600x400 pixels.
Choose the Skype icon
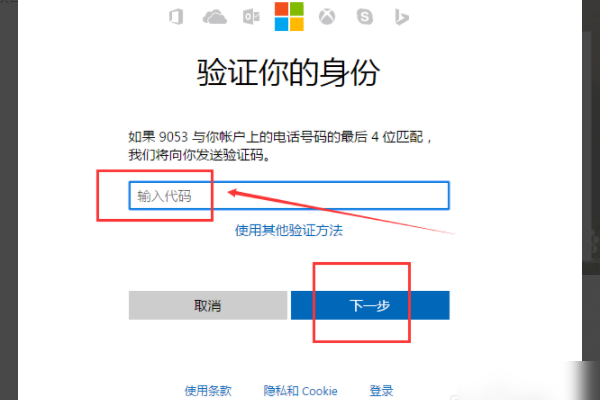365,17
